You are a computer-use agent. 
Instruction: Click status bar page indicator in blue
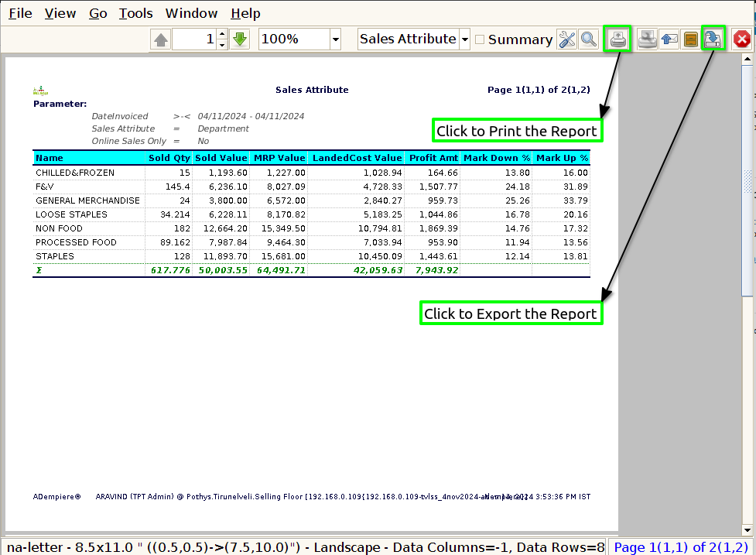pos(681,547)
